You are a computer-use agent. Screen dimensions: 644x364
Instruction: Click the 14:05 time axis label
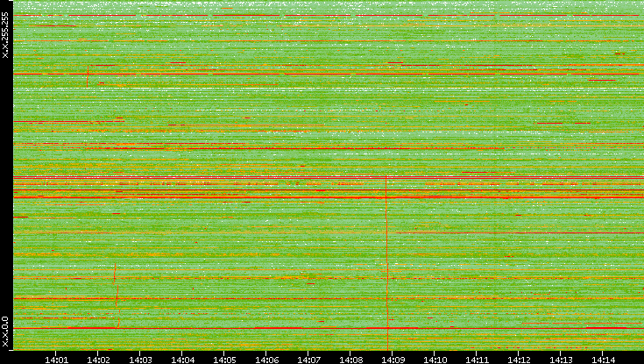(225, 359)
